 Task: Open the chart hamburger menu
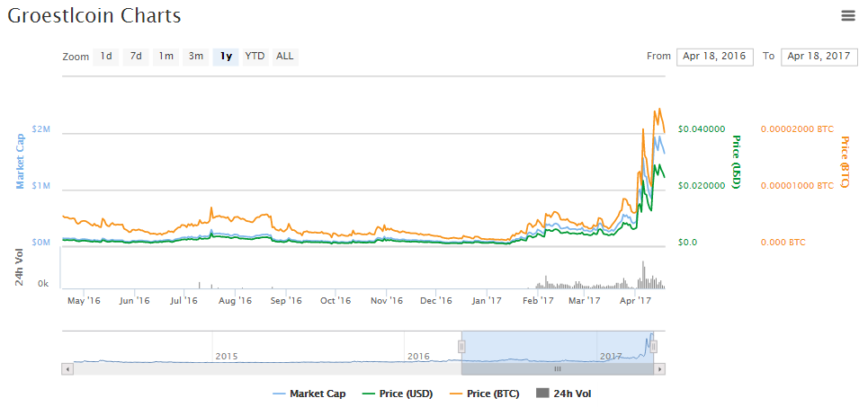click(847, 15)
